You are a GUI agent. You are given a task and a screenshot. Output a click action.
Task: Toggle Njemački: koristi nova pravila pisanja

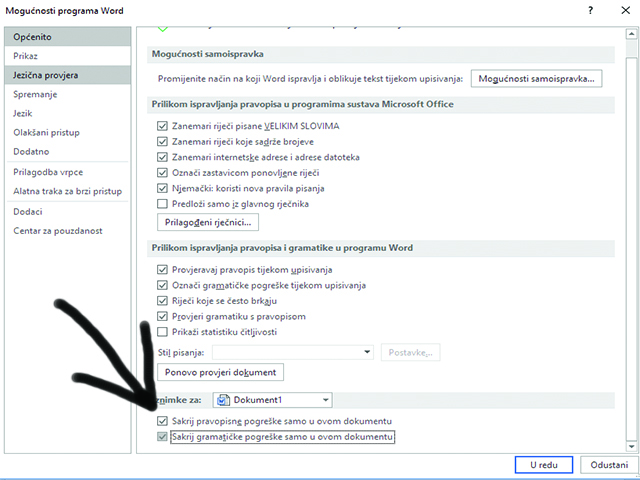pyautogui.click(x=162, y=188)
